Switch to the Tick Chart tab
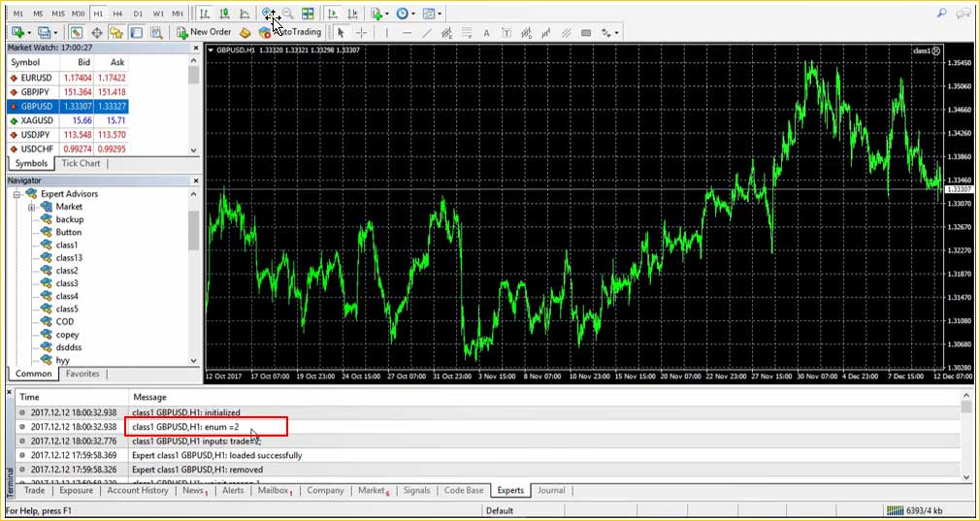 click(81, 164)
